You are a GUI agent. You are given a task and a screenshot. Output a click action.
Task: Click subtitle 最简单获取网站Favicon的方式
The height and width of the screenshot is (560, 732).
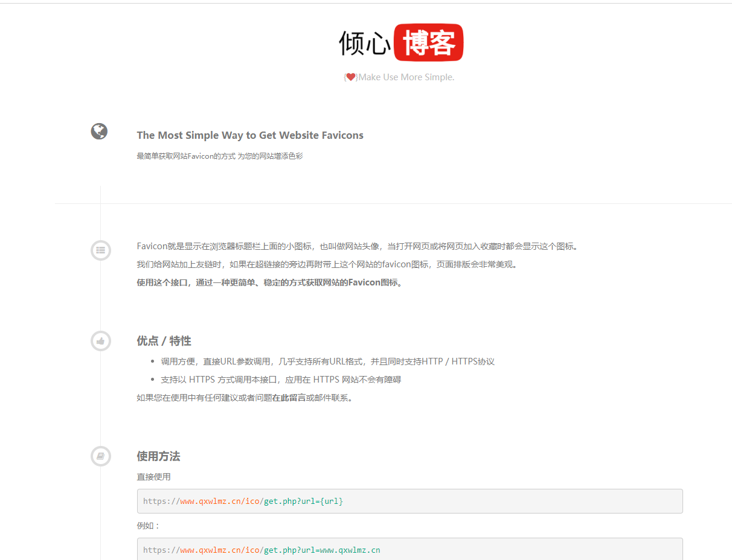(219, 156)
